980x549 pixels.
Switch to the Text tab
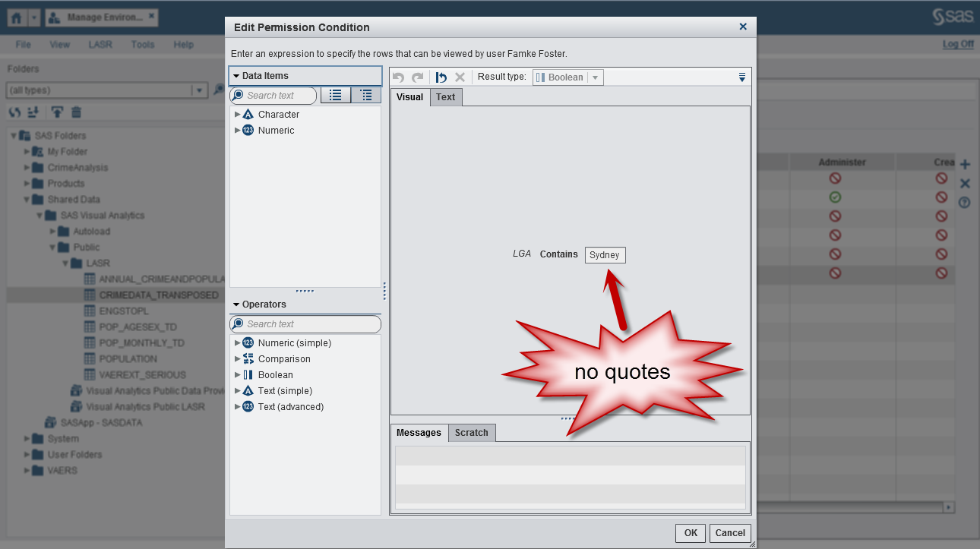pyautogui.click(x=446, y=96)
